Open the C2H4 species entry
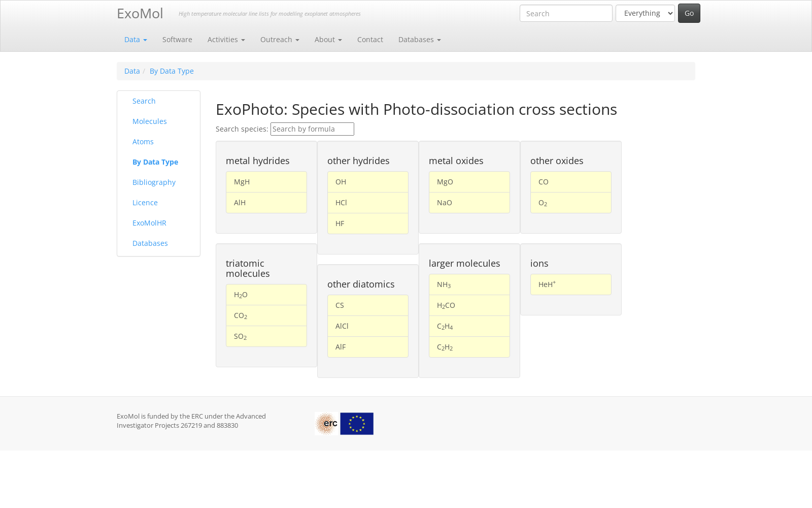812x508 pixels. coord(469,326)
